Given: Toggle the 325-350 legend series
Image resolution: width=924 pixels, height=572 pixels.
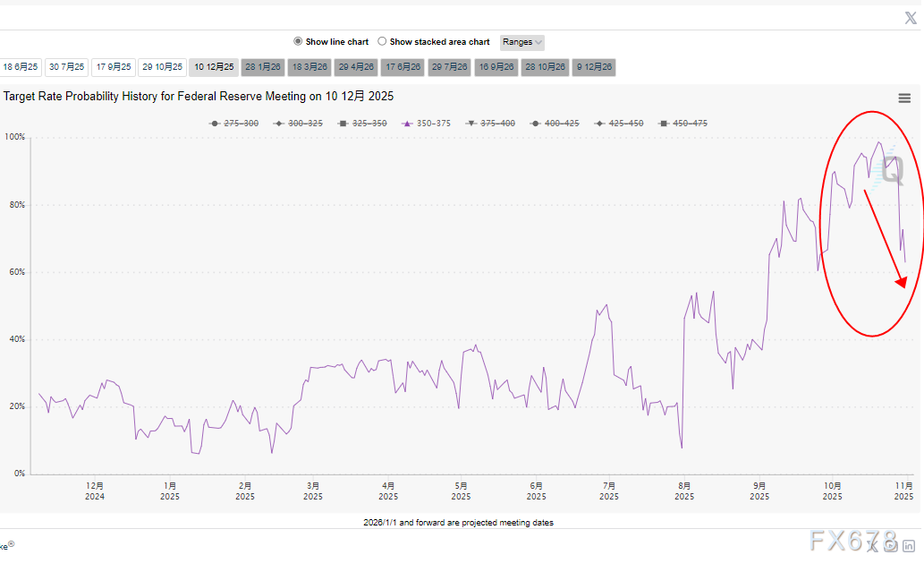Looking at the screenshot, I should (362, 124).
